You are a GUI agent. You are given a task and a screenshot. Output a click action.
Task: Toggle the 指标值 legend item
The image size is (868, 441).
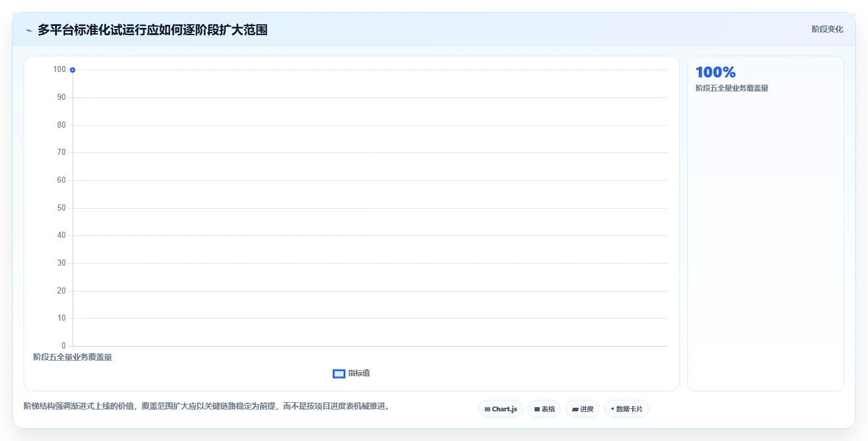click(351, 373)
